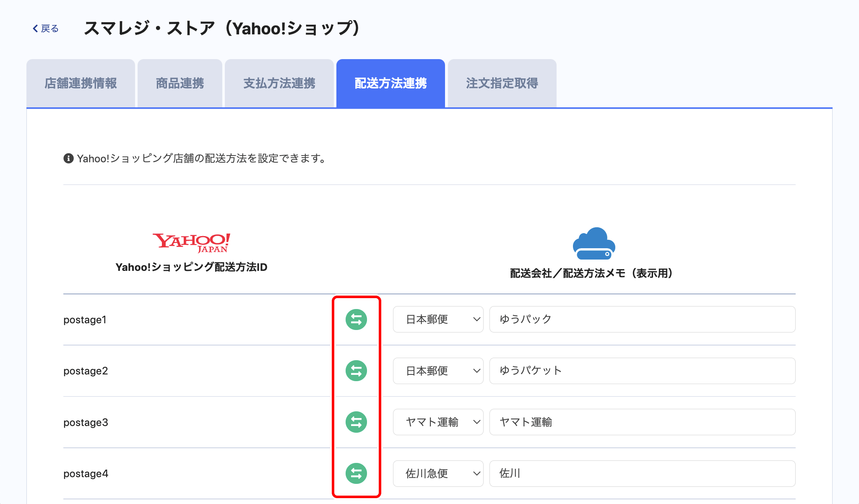Viewport: 859px width, 504px height.
Task: Click the postage3 sync arrows icon
Action: [x=356, y=422]
